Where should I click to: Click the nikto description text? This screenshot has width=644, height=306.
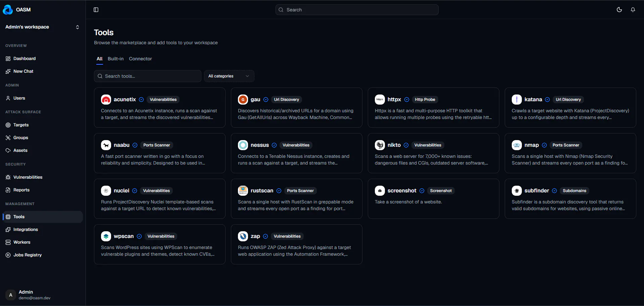pyautogui.click(x=432, y=160)
